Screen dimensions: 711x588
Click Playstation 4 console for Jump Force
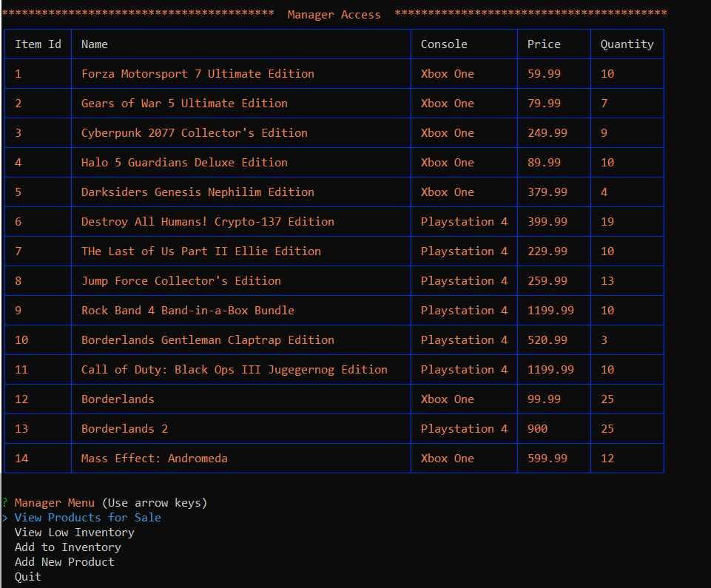point(464,280)
